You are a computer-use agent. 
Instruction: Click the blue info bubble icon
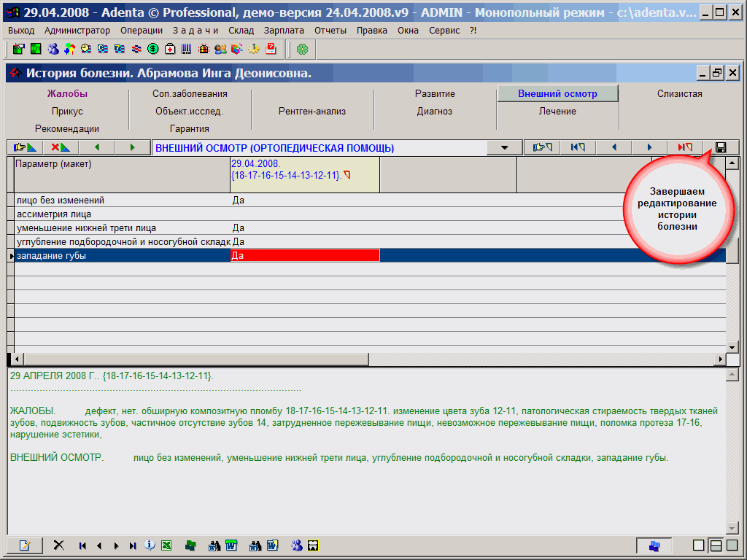150,545
